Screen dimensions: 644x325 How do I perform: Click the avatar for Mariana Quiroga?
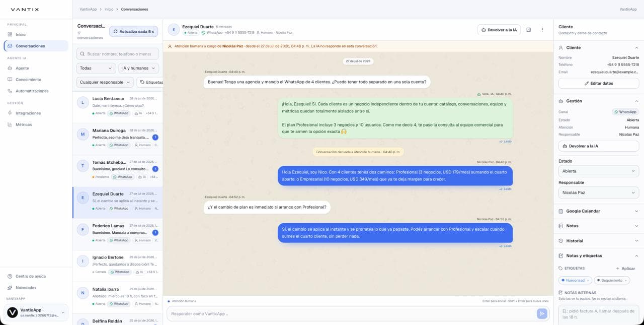83,134
